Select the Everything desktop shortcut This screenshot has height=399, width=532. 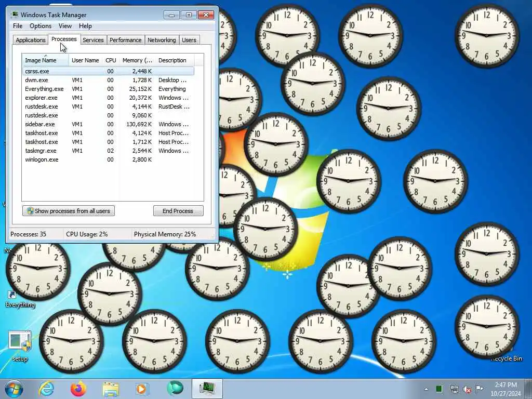[20, 299]
